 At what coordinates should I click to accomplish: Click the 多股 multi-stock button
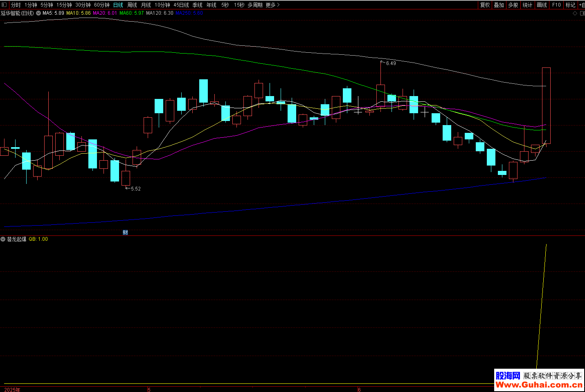click(513, 5)
